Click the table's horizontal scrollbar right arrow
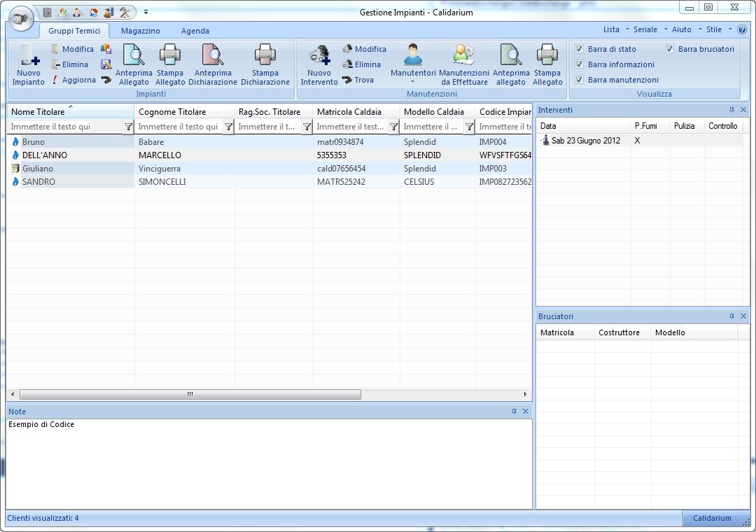The height and width of the screenshot is (532, 756). pos(525,395)
